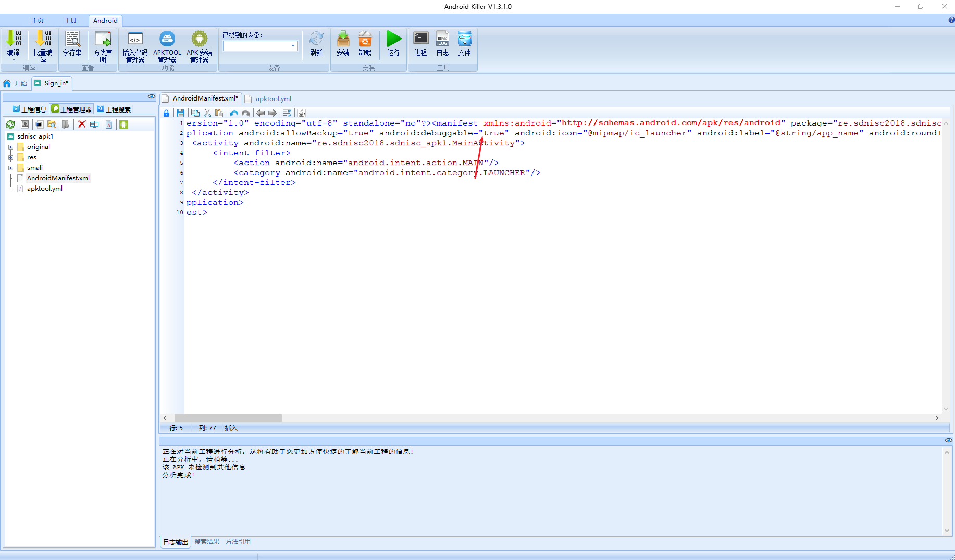The height and width of the screenshot is (560, 955).
Task: Click the gray redo arrow
Action: tap(246, 113)
